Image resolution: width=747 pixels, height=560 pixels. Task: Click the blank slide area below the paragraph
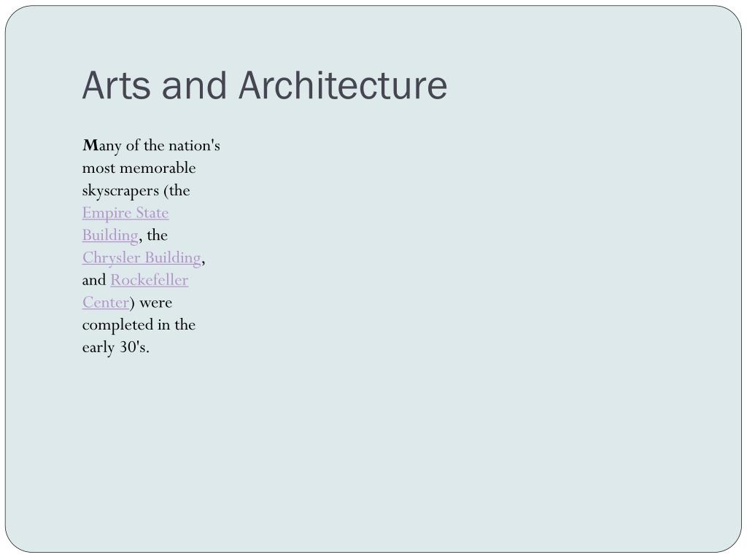click(371, 452)
